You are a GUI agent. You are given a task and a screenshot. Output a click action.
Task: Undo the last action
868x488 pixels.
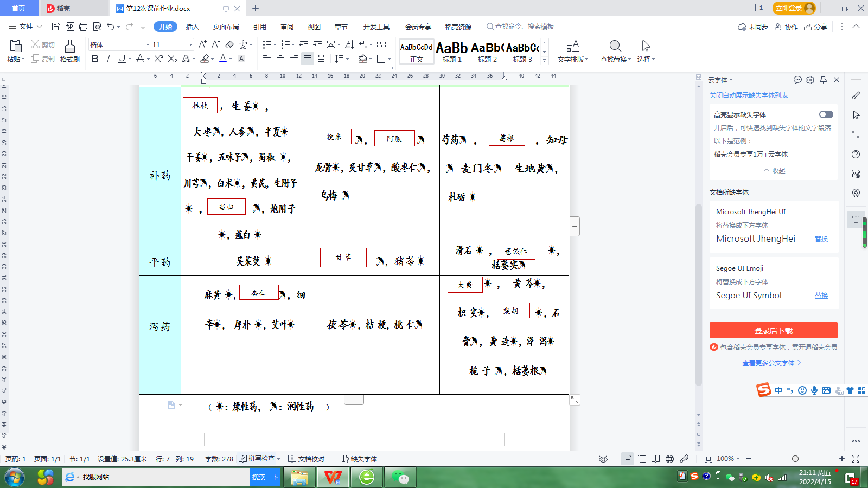[111, 27]
